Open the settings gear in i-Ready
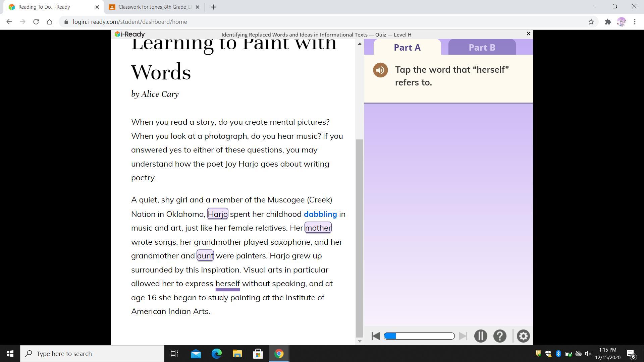 (x=523, y=336)
